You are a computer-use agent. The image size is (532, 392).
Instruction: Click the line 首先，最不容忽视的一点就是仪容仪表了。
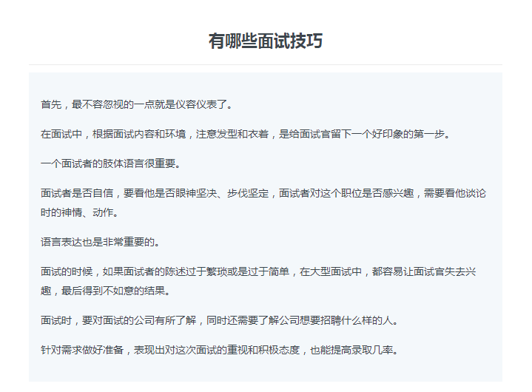click(x=137, y=104)
